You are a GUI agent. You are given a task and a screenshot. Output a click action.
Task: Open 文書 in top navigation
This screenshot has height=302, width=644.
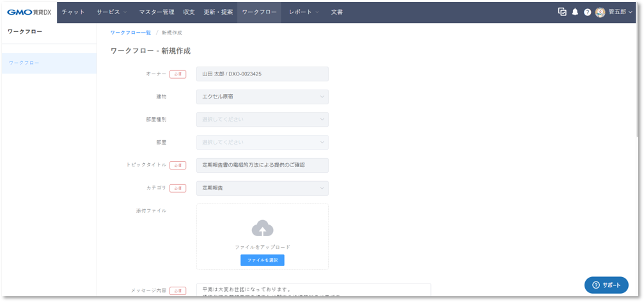click(x=337, y=12)
